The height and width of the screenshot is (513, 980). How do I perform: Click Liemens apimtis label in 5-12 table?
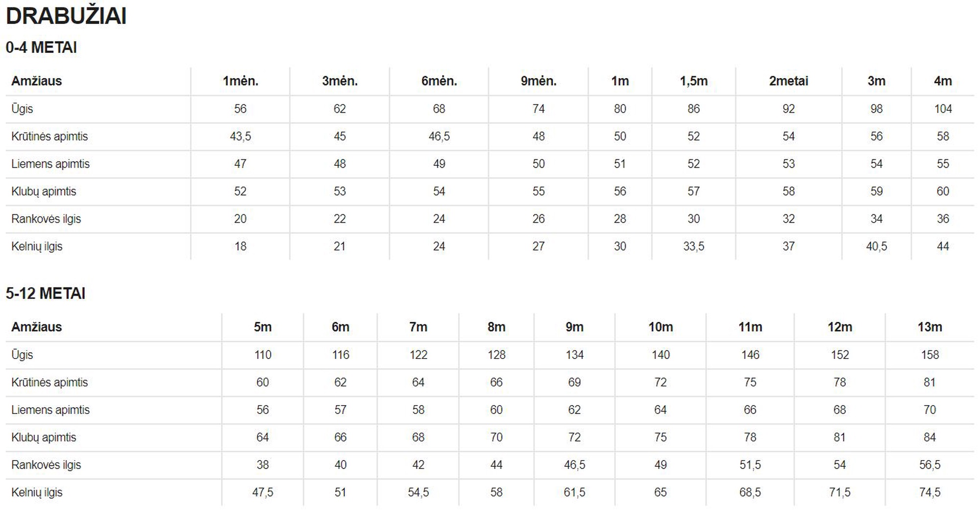50,410
